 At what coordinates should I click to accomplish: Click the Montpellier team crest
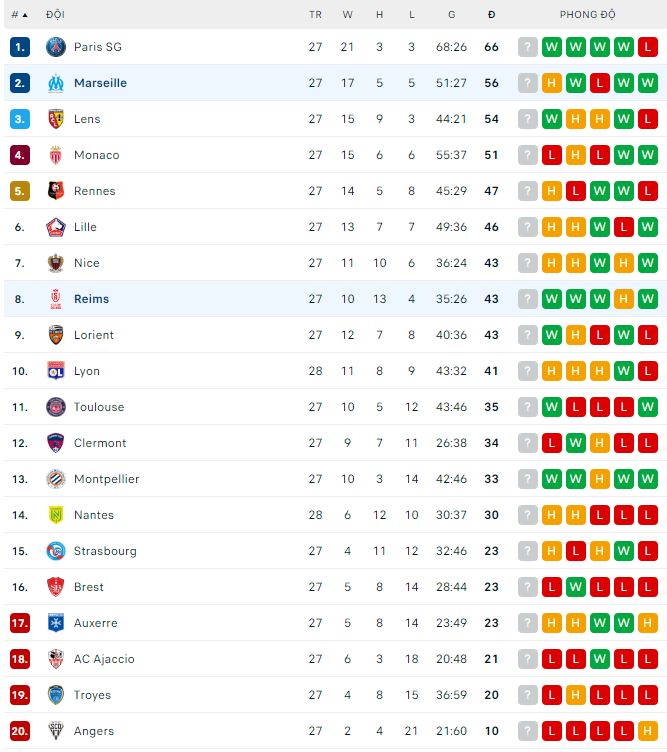[x=56, y=479]
